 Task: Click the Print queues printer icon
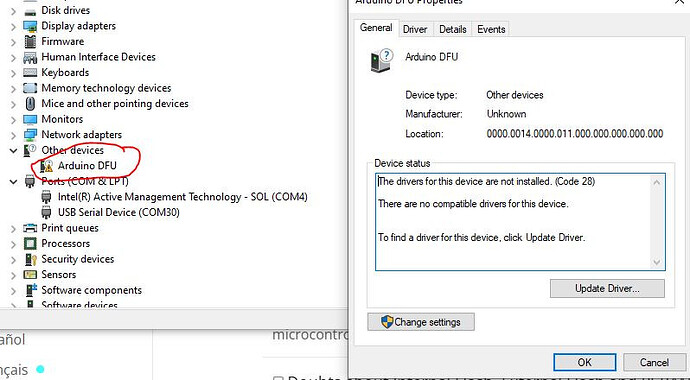tap(30, 228)
